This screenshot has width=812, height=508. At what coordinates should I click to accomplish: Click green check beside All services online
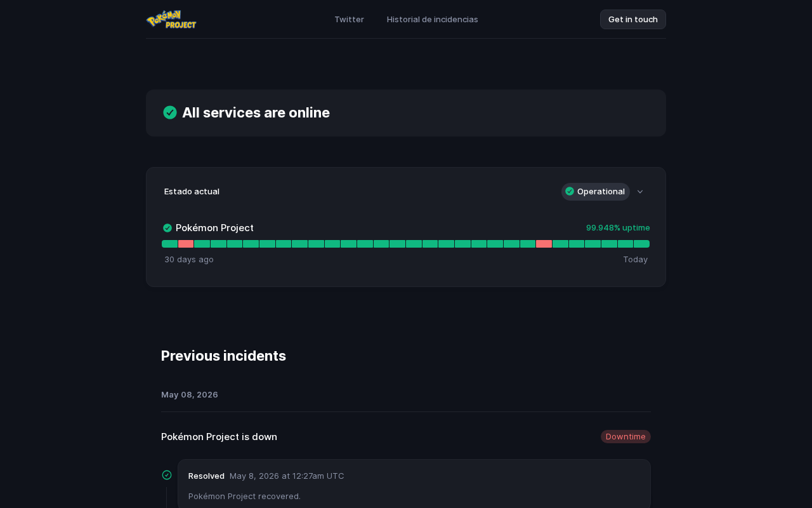tap(170, 112)
